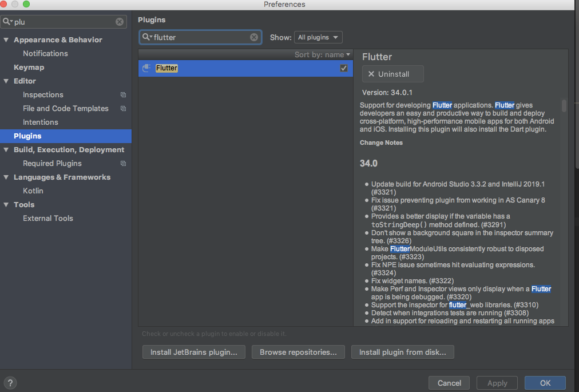Image resolution: width=579 pixels, height=392 pixels.
Task: Open Required Plugins settings
Action: pyautogui.click(x=52, y=163)
